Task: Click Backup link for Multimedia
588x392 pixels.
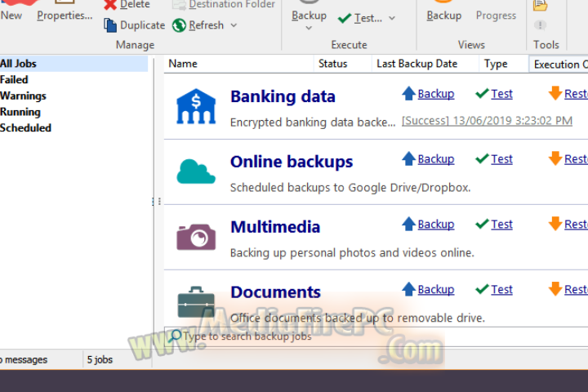Action: 436,225
